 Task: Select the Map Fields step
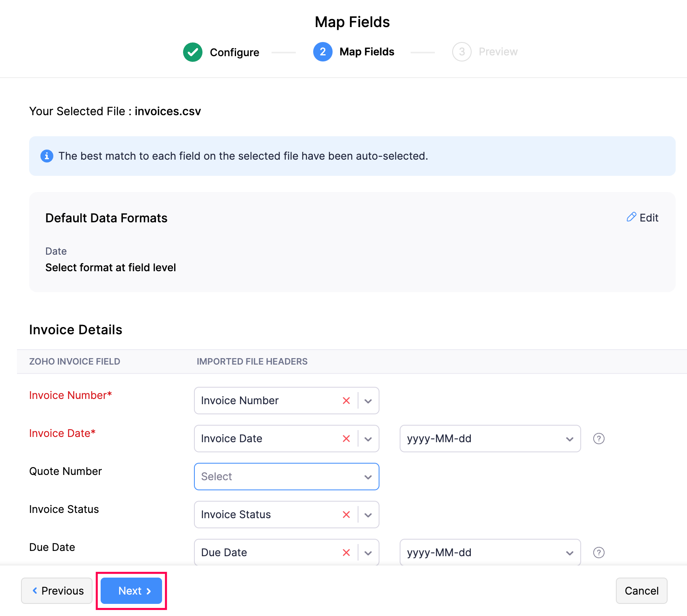[354, 51]
